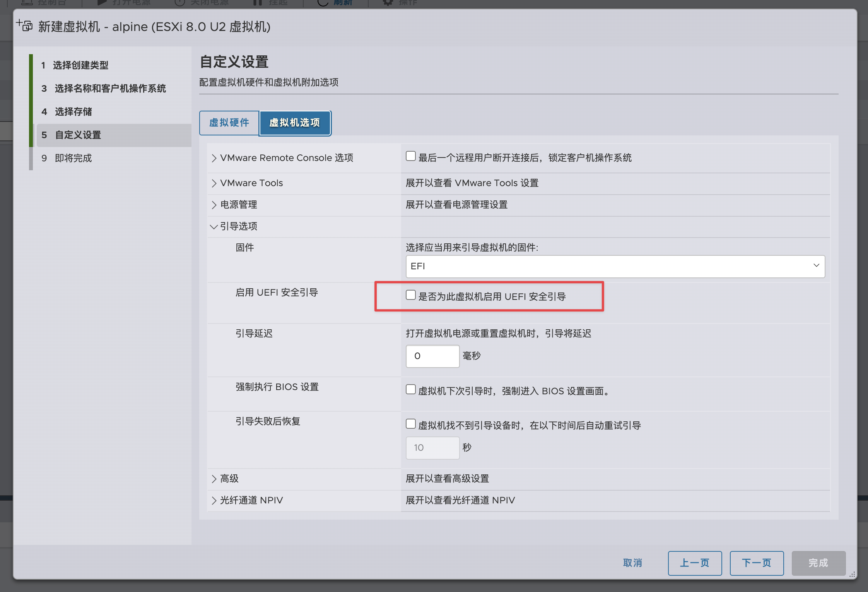Select the 虚拟机选项 tab

295,123
